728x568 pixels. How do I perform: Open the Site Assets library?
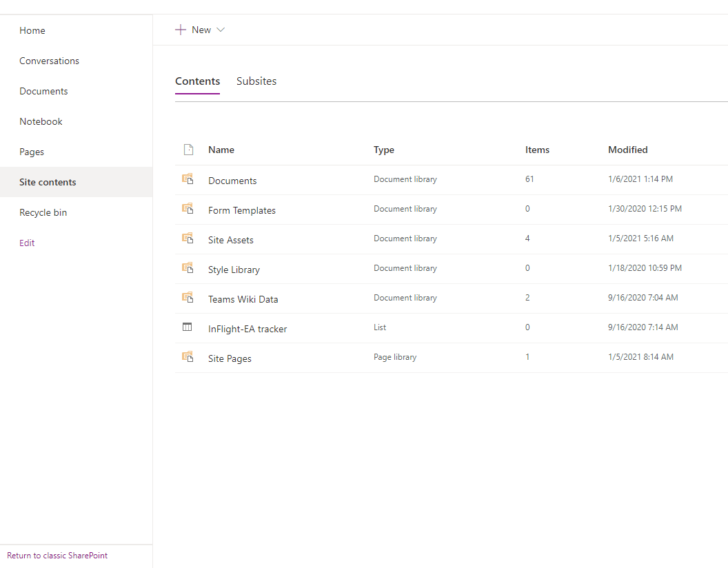[231, 241]
